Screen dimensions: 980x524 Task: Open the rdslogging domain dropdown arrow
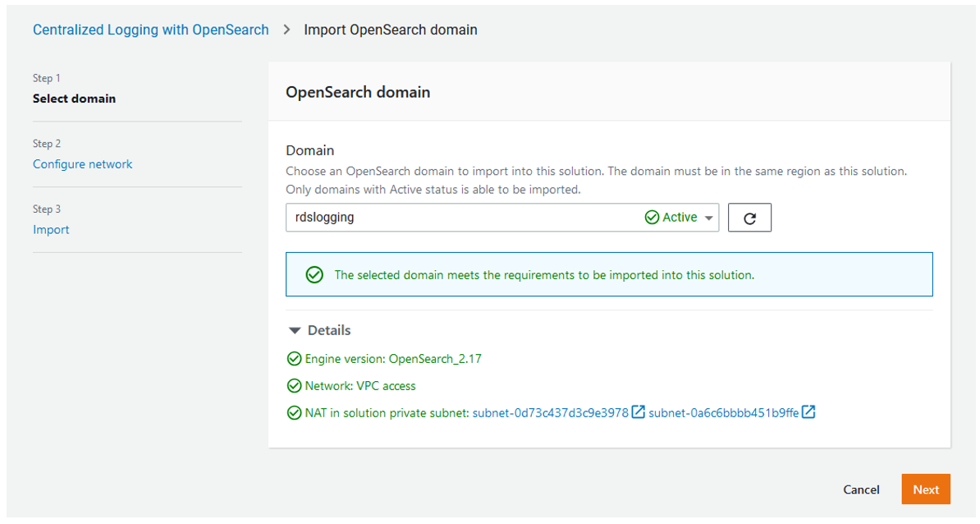tap(709, 218)
